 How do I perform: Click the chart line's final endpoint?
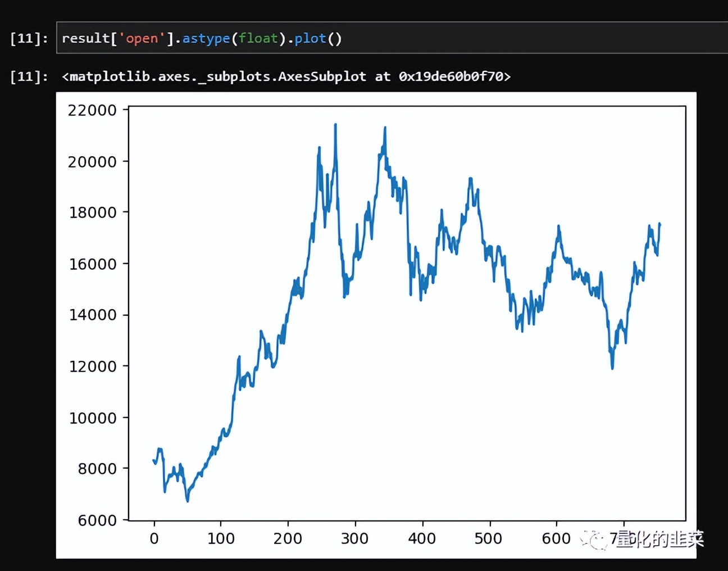click(x=660, y=224)
